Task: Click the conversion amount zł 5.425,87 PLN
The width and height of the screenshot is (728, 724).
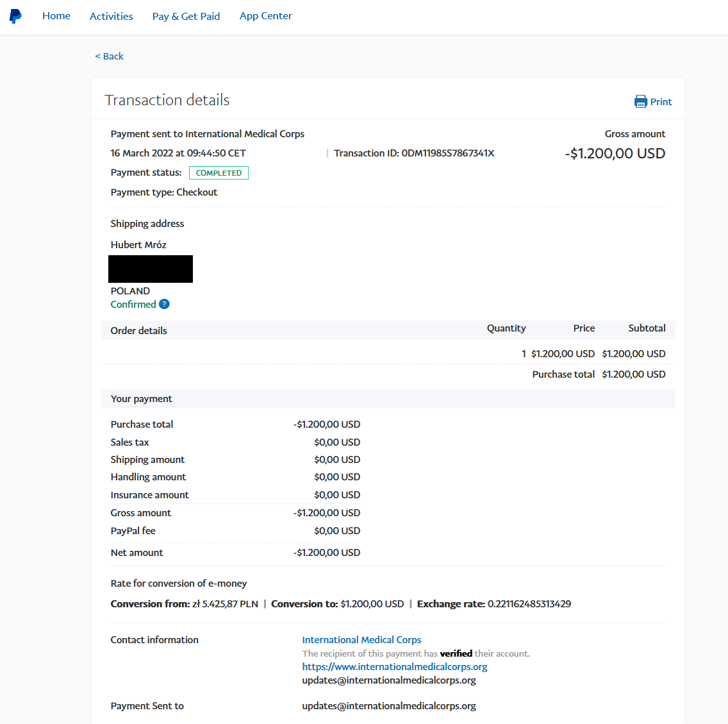Action: pos(225,603)
